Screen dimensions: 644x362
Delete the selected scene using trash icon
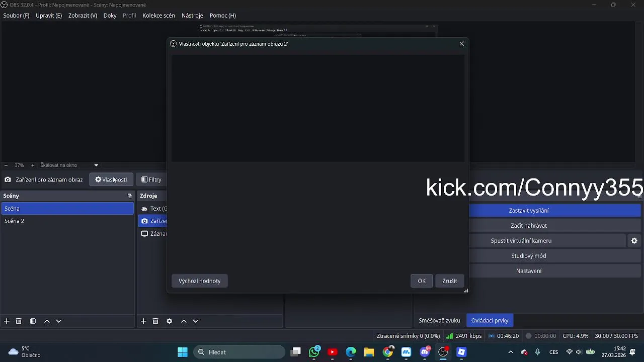click(x=19, y=321)
